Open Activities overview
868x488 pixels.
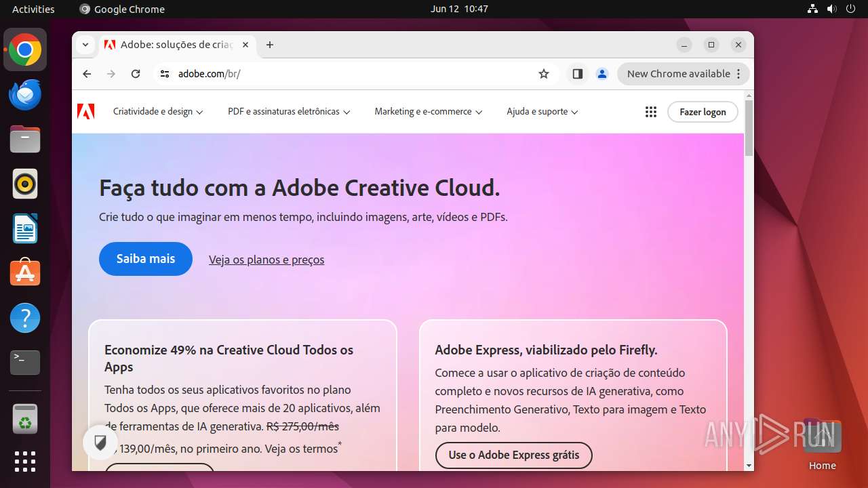pyautogui.click(x=33, y=9)
